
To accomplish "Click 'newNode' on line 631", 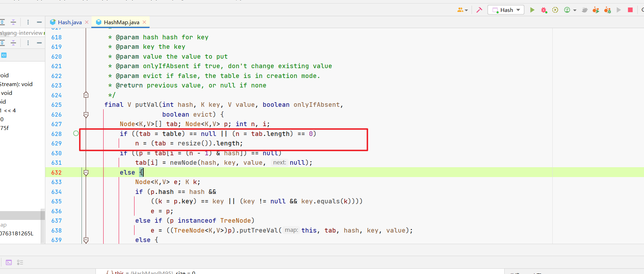I will click(184, 163).
